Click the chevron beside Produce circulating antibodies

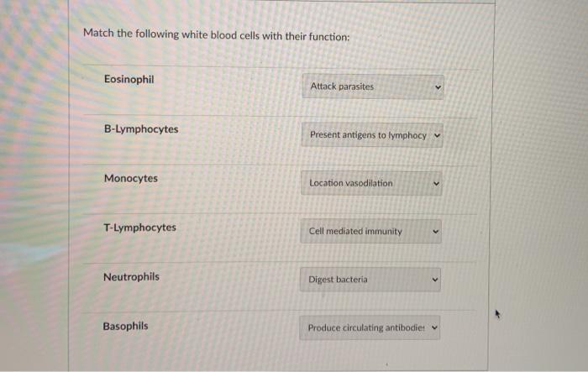[x=434, y=327]
